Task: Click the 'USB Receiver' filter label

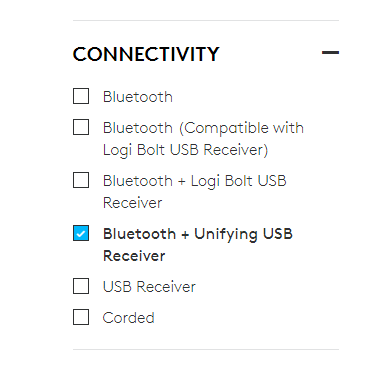Action: [149, 287]
